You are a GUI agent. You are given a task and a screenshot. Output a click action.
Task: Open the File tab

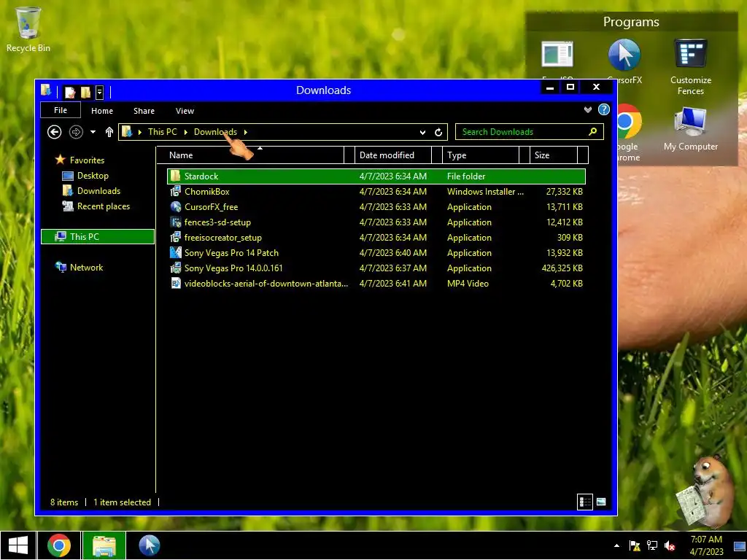pos(61,111)
